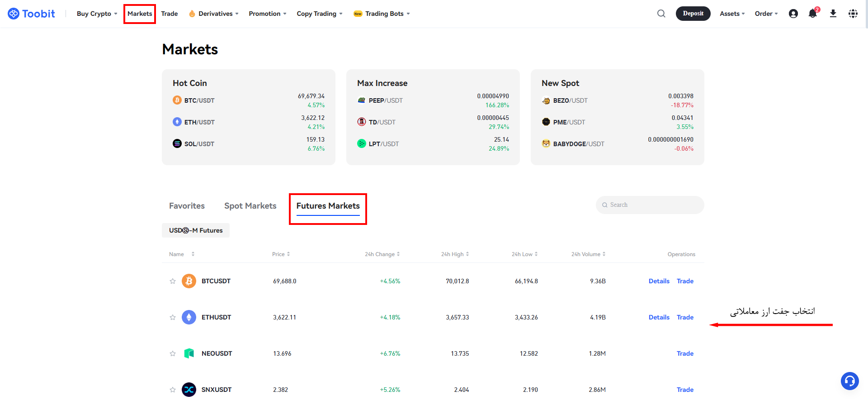868x410 pixels.
Task: Expand the Derivatives dropdown
Action: [x=214, y=14]
